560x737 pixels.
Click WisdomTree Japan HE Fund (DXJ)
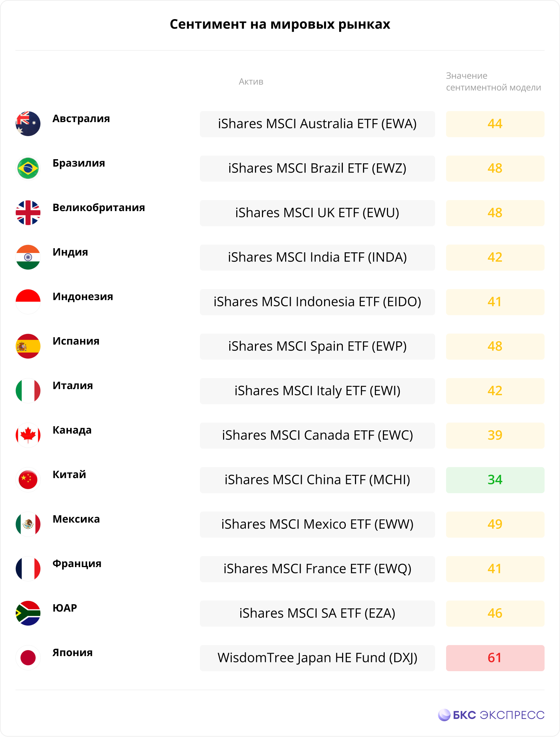(317, 658)
